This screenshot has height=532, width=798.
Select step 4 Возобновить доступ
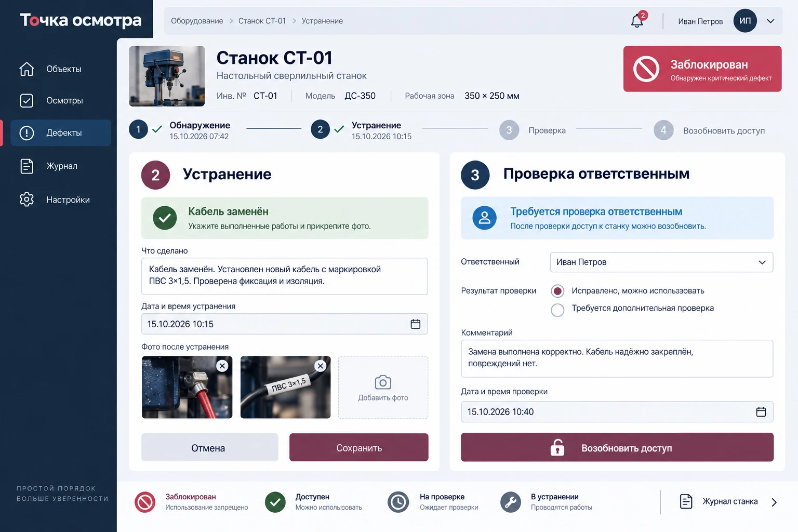710,130
